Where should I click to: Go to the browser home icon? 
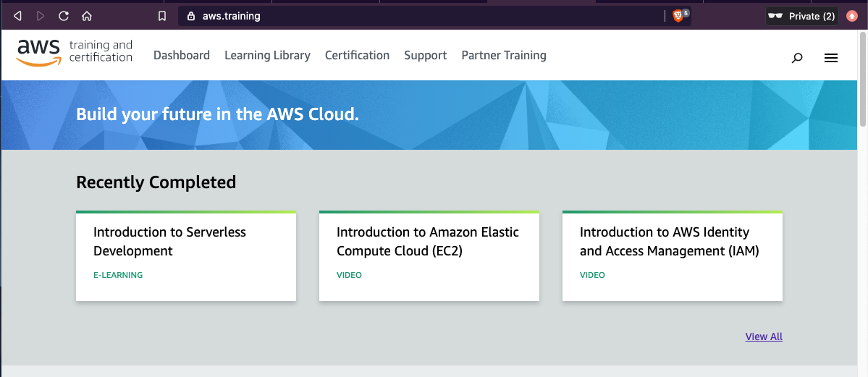tap(87, 16)
